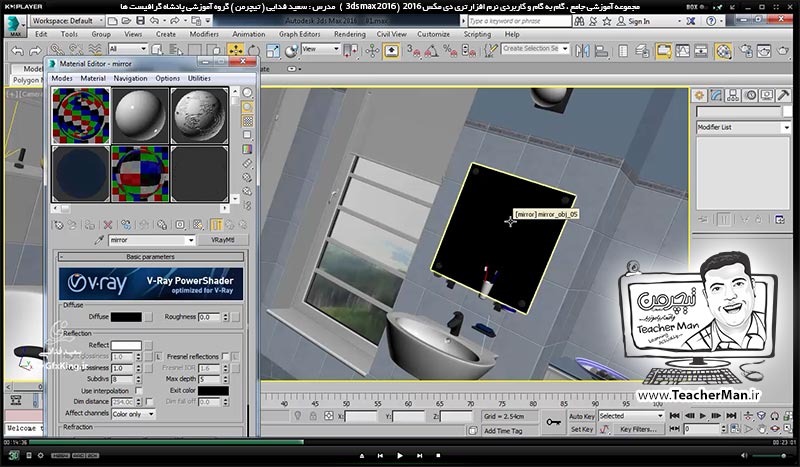This screenshot has width=800, height=467.
Task: Click play in the KMPlayer controls
Action: [399, 455]
